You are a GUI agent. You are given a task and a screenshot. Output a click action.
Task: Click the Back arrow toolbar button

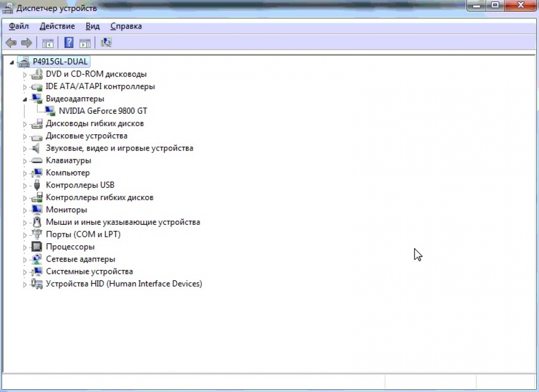11,43
